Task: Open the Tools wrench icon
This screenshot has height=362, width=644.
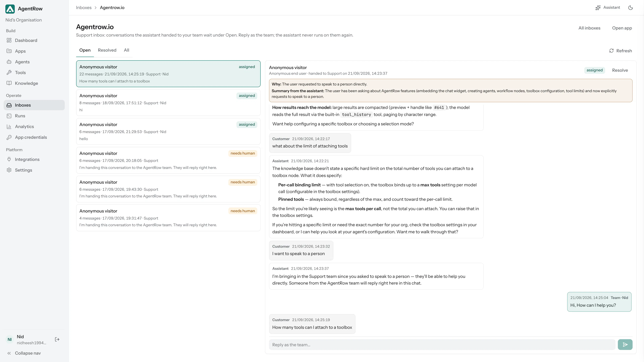Action: (x=9, y=72)
